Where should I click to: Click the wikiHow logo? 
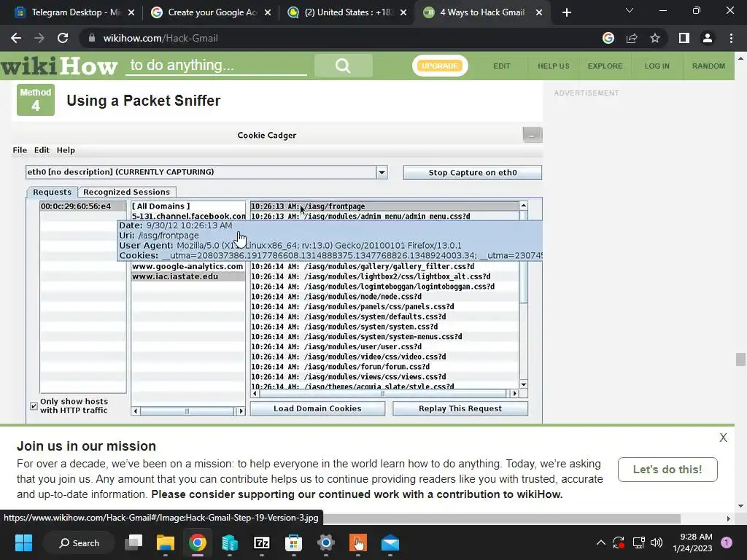(59, 66)
